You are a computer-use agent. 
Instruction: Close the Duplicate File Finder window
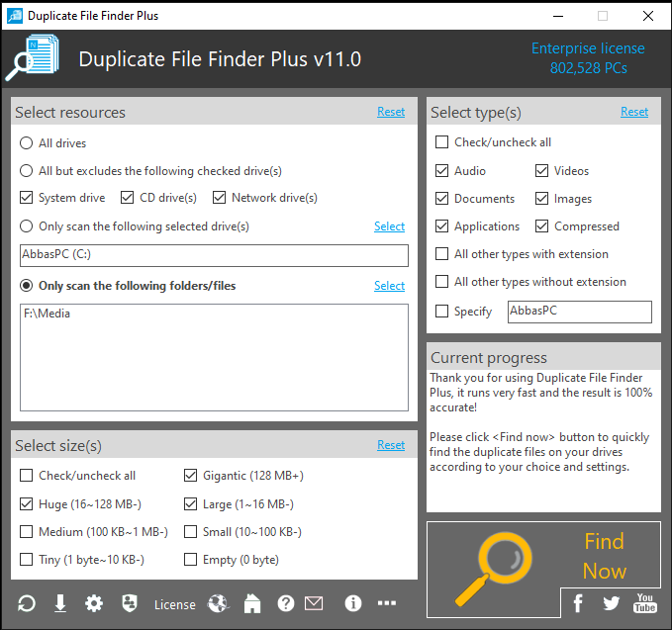[x=648, y=16]
